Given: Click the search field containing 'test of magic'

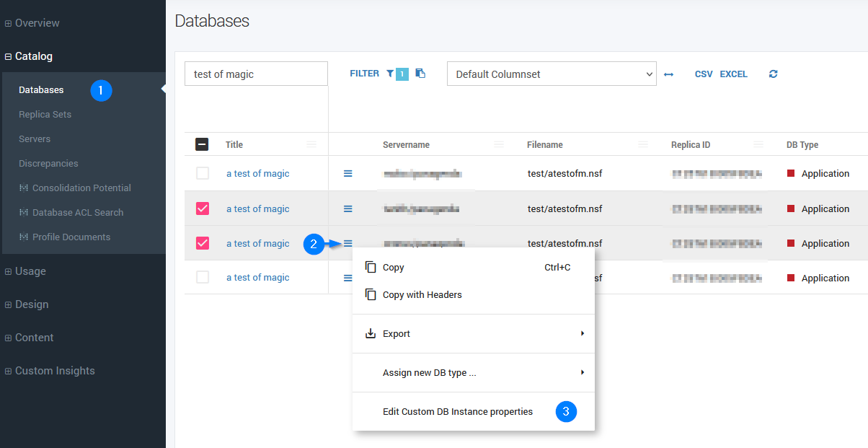Looking at the screenshot, I should [x=256, y=74].
